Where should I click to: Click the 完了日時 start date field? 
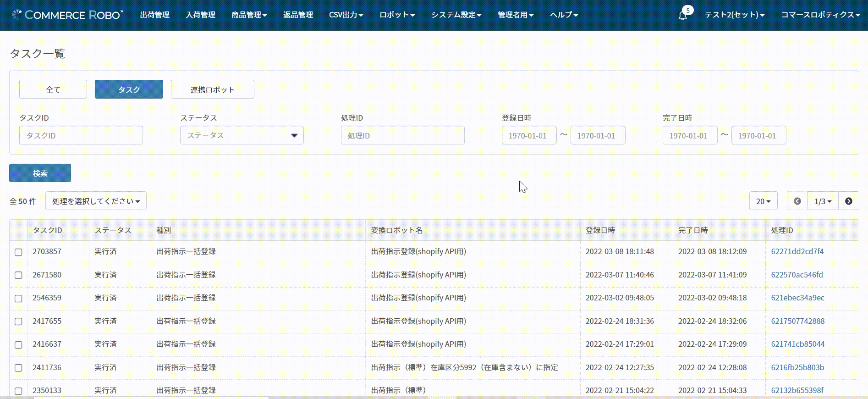tap(690, 135)
